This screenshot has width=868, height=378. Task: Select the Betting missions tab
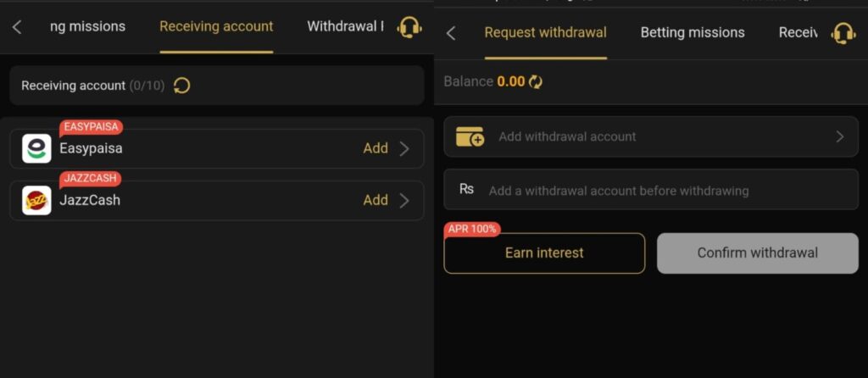tap(693, 33)
